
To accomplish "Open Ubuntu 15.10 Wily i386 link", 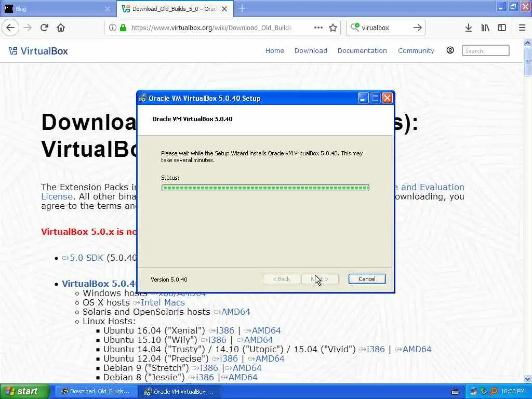I will point(214,340).
